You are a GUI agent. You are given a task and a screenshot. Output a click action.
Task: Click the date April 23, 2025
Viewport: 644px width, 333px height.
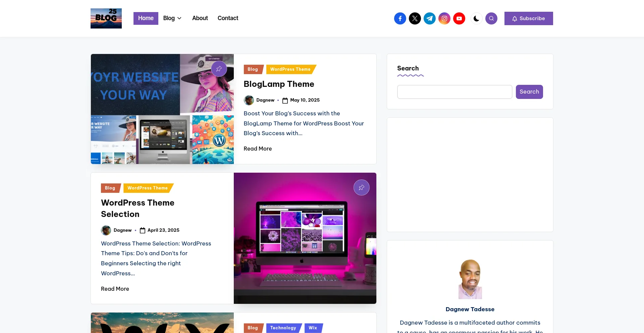163,230
